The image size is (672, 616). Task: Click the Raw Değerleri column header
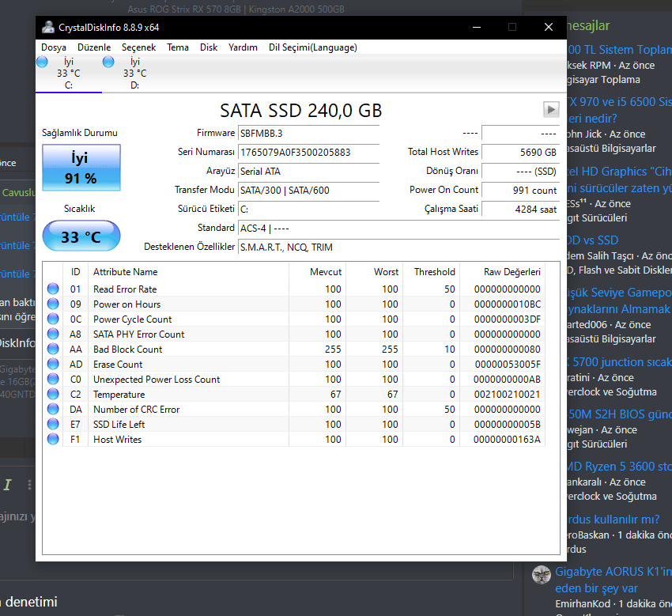(x=512, y=272)
